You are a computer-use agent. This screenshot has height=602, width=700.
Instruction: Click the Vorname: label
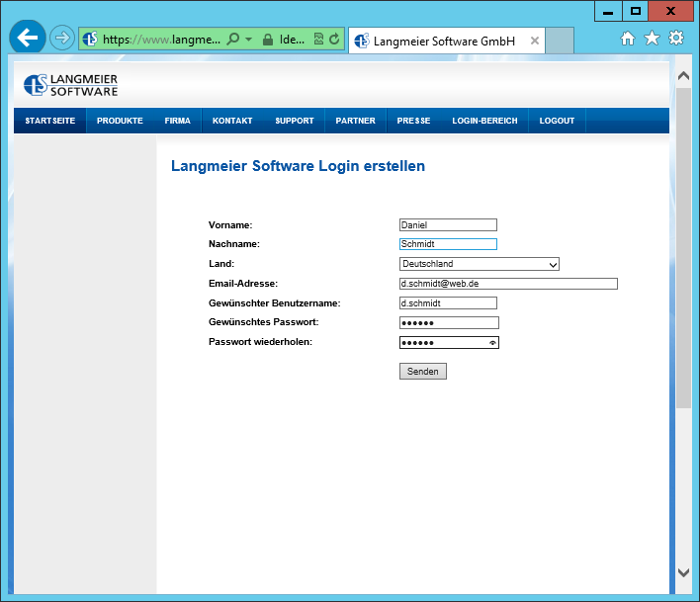coord(230,225)
